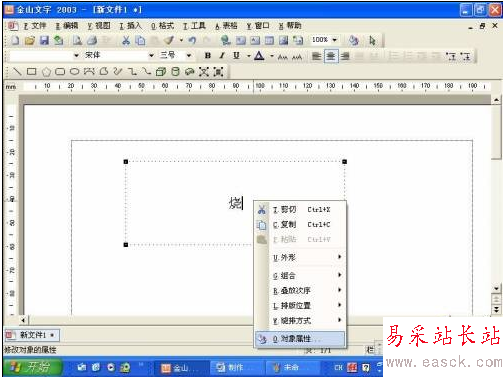Open the 宋体 font dropdown
Screen dimensions: 503x377
click(x=151, y=55)
